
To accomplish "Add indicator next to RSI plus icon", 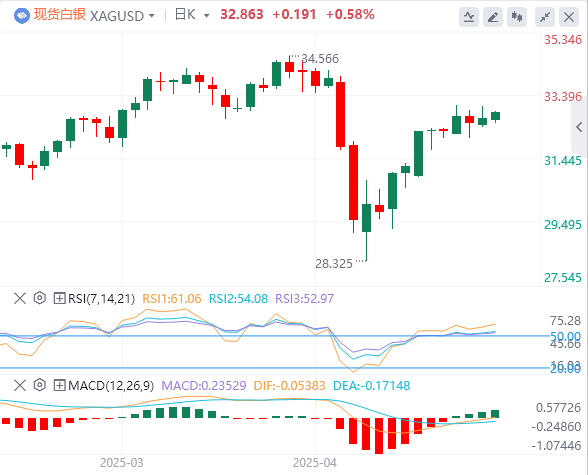I will [x=59, y=298].
